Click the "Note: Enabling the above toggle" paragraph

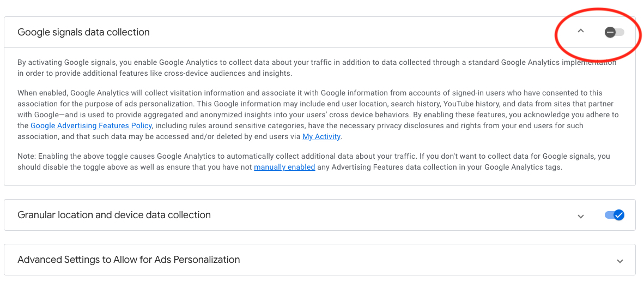314,161
